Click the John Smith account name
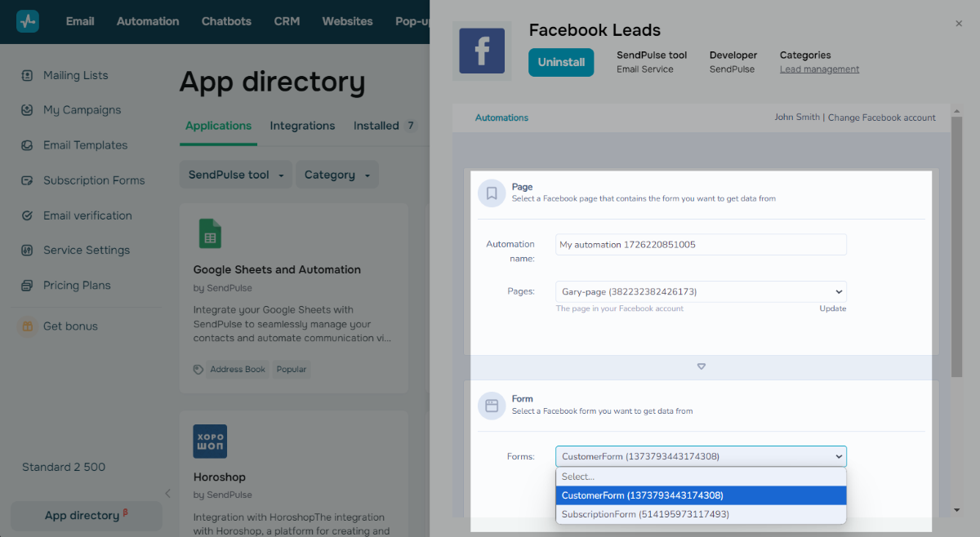The image size is (980, 537). tap(797, 118)
